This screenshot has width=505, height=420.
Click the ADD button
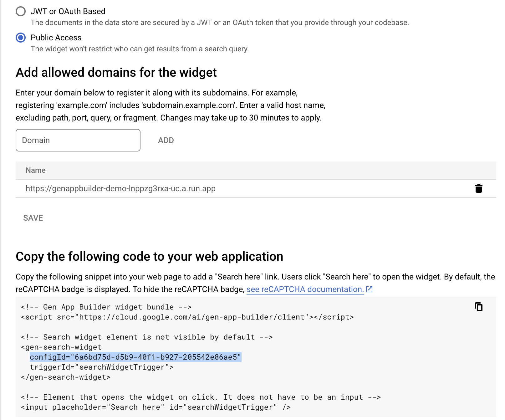pos(166,140)
